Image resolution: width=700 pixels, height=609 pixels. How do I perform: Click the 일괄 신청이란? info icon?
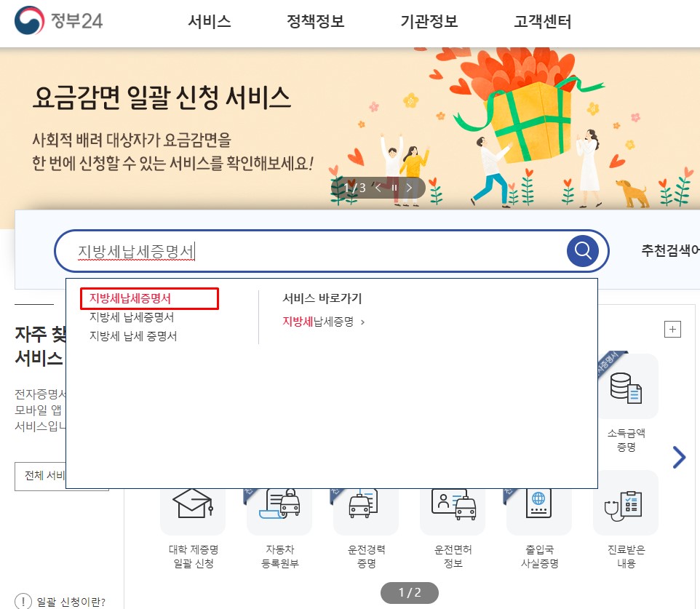pyautogui.click(x=23, y=602)
